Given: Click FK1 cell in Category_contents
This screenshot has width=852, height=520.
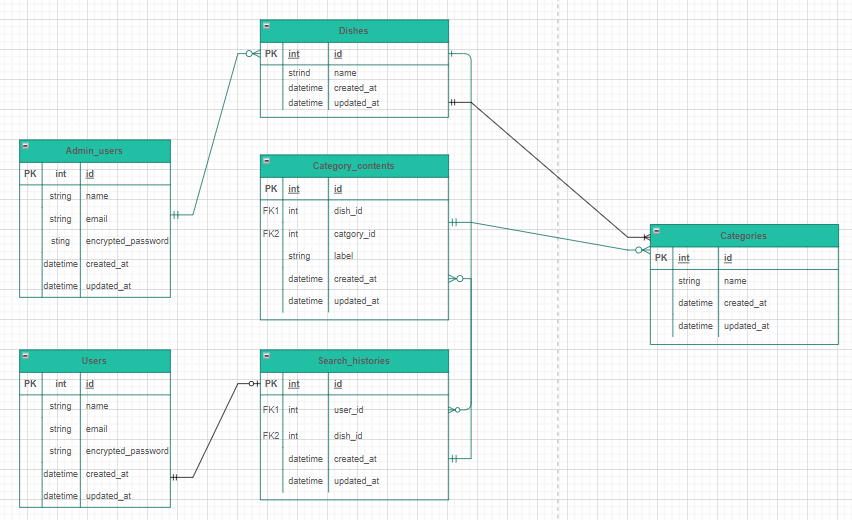Looking at the screenshot, I should click(271, 211).
